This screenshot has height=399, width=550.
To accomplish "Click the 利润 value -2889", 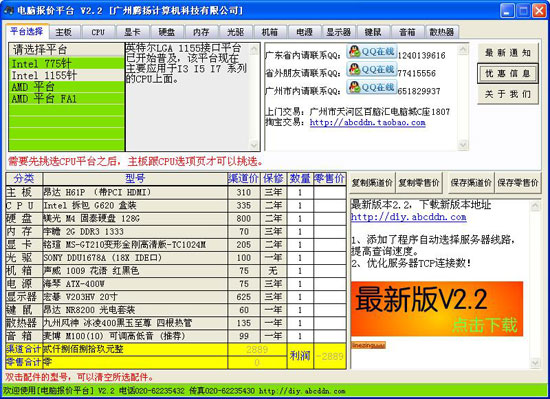I will (330, 356).
